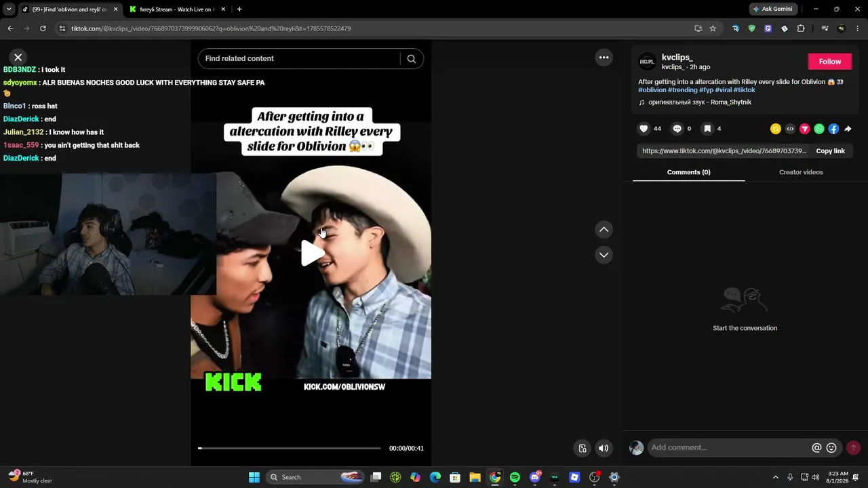Open comments via the speech bubble icon
The width and height of the screenshot is (868, 488).
pos(677,129)
